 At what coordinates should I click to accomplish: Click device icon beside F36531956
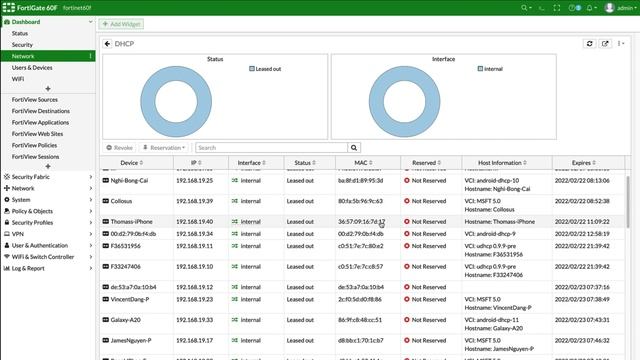click(106, 246)
